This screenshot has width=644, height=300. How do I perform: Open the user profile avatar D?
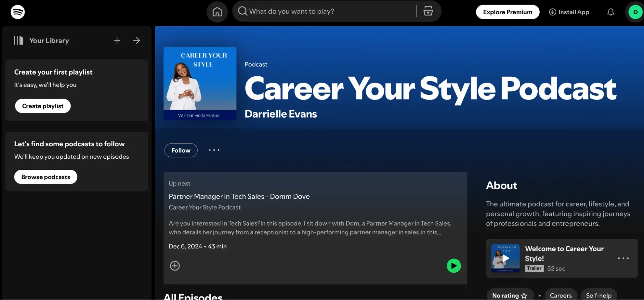(x=635, y=12)
